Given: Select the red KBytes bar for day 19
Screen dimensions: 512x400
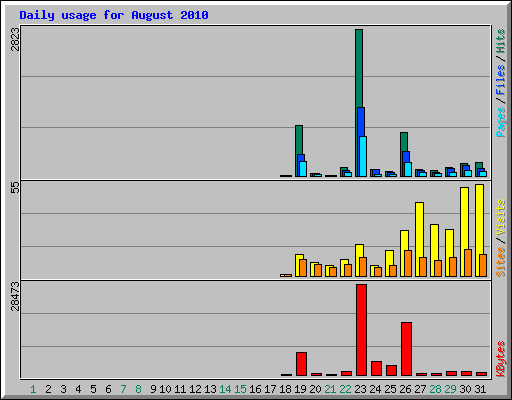Looking at the screenshot, I should click(x=301, y=364).
